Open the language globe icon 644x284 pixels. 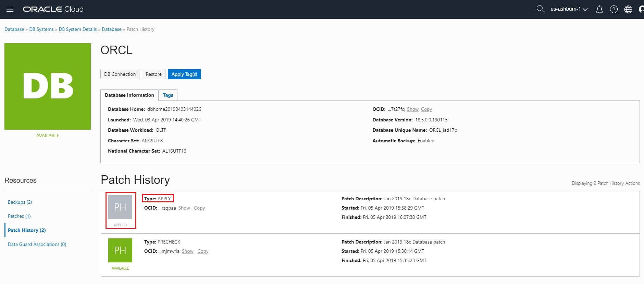click(628, 9)
